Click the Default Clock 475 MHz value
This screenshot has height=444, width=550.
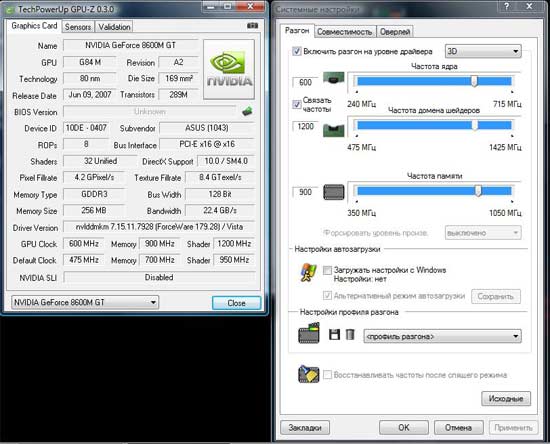pyautogui.click(x=83, y=260)
